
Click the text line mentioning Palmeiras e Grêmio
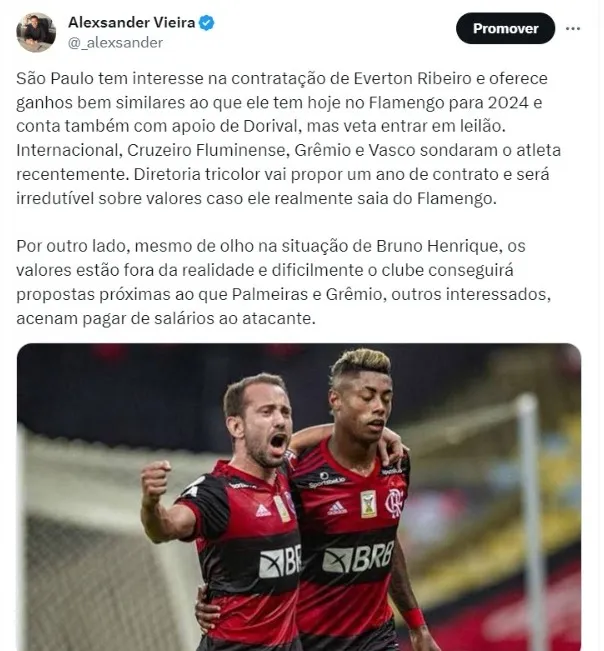coord(284,294)
